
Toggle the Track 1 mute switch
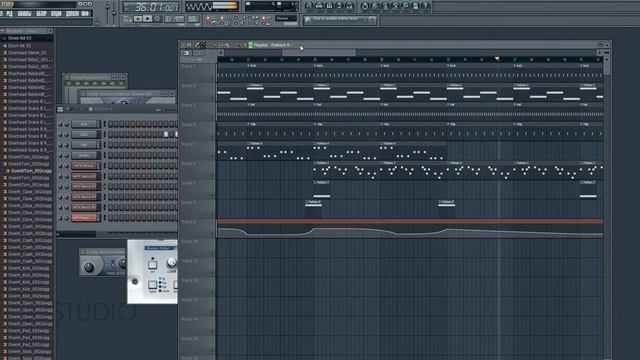tap(213, 78)
